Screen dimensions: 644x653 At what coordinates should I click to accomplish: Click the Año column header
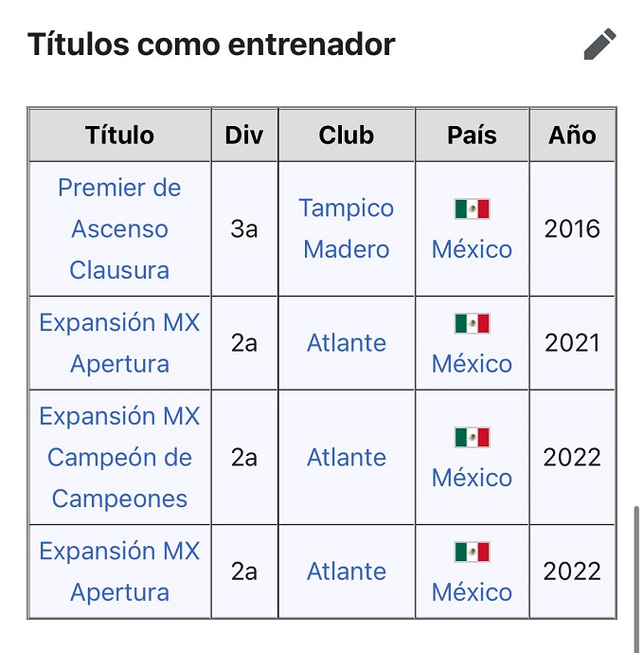tap(572, 135)
